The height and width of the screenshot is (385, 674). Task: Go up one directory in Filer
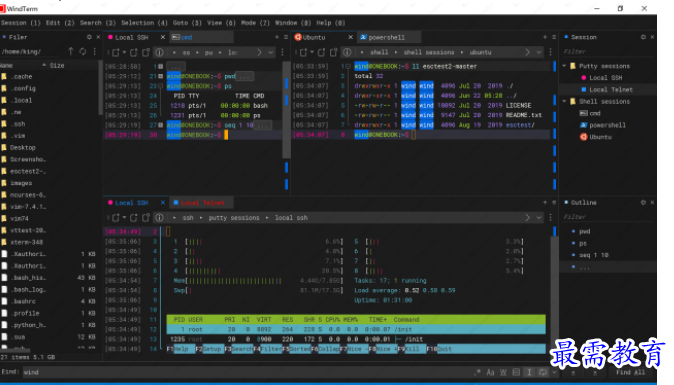tap(70, 52)
